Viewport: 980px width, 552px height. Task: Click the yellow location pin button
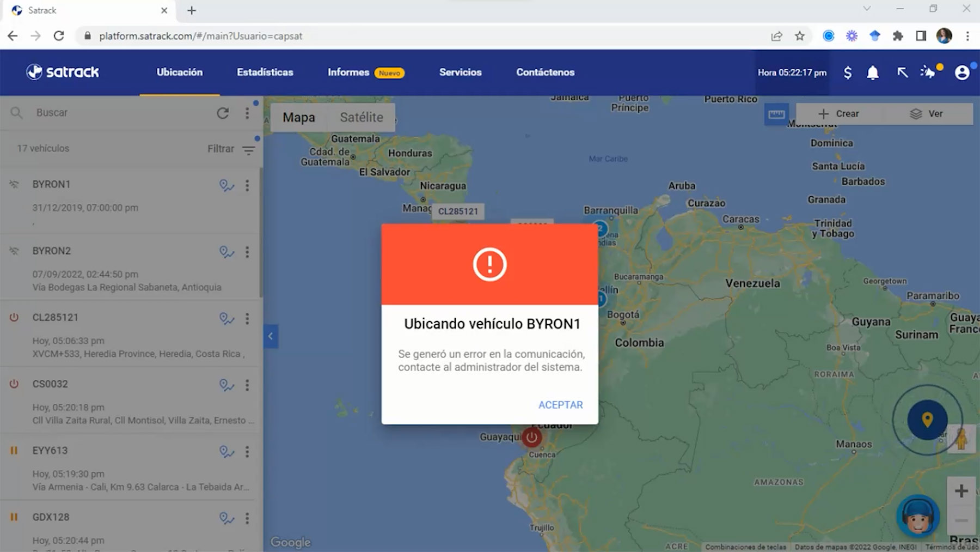click(x=927, y=420)
